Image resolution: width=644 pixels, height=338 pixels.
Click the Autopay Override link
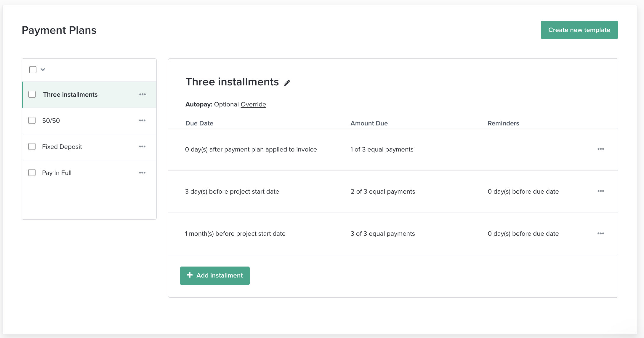pyautogui.click(x=253, y=104)
